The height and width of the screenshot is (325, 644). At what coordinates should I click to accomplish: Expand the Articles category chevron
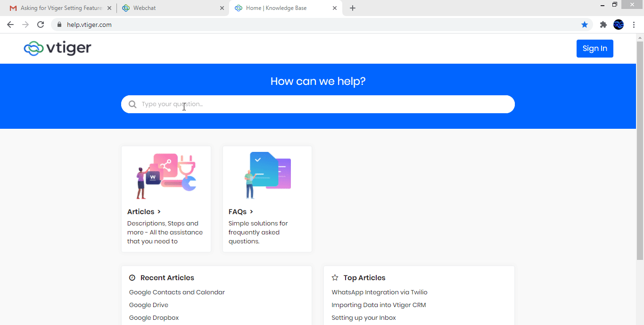point(159,212)
